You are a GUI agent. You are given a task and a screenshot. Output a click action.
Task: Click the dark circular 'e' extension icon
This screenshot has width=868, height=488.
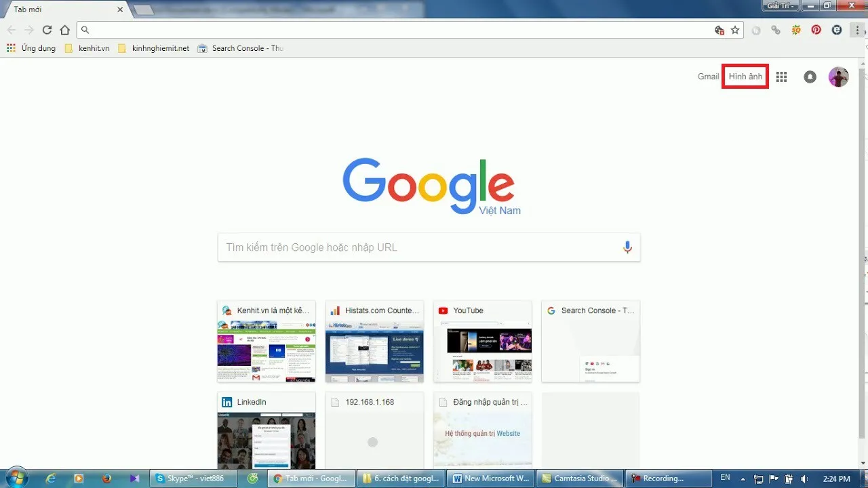837,30
